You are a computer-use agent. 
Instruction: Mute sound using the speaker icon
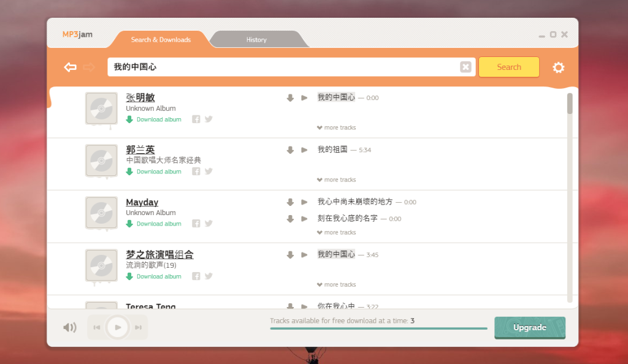(69, 327)
